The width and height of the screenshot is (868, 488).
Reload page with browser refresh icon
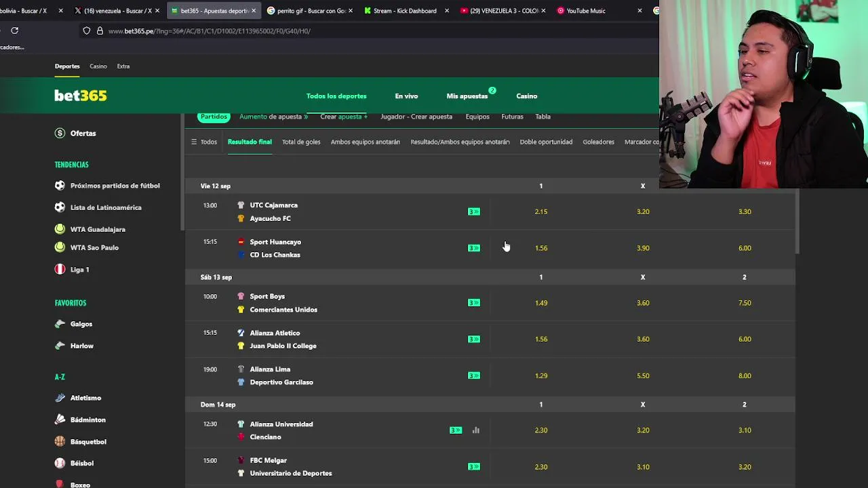(x=14, y=30)
